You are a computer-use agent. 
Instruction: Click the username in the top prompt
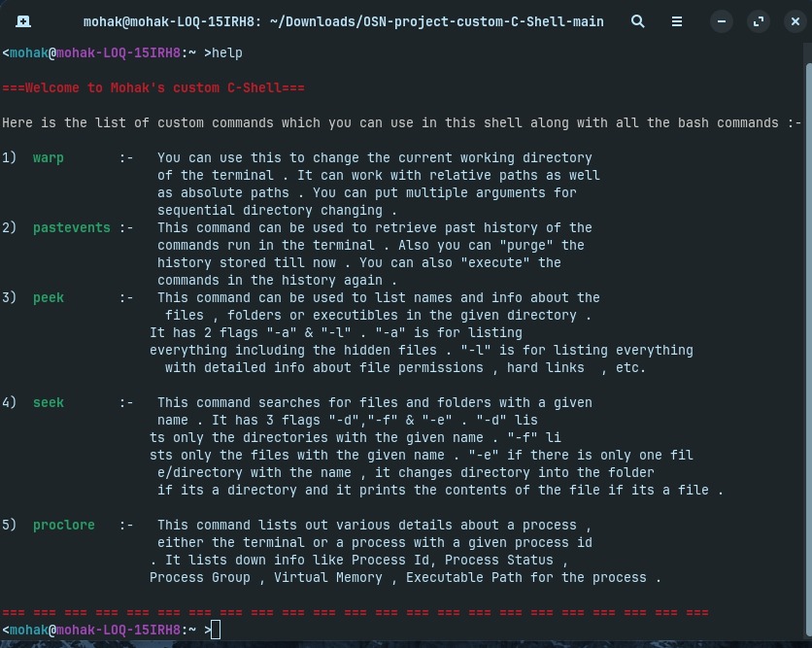click(x=29, y=52)
